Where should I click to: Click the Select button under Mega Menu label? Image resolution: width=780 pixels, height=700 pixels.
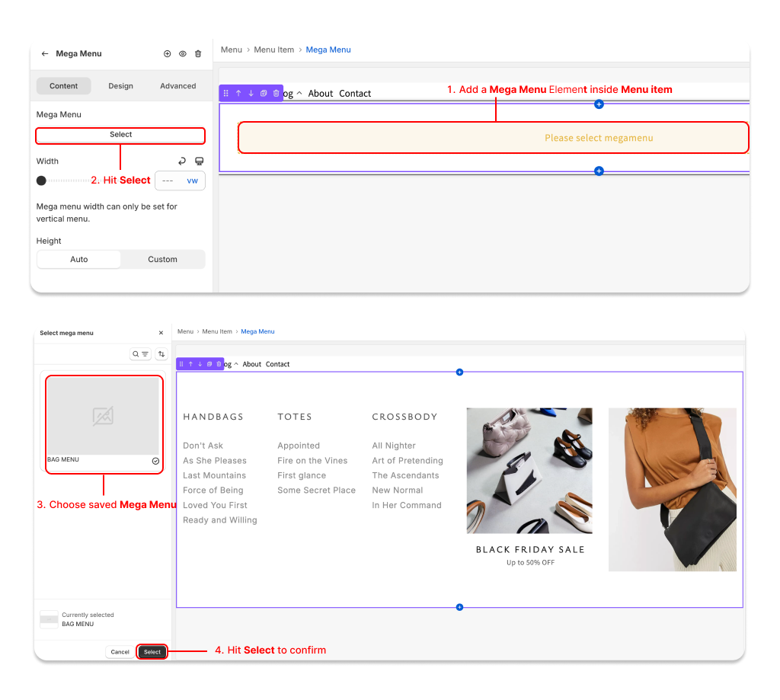(x=120, y=135)
